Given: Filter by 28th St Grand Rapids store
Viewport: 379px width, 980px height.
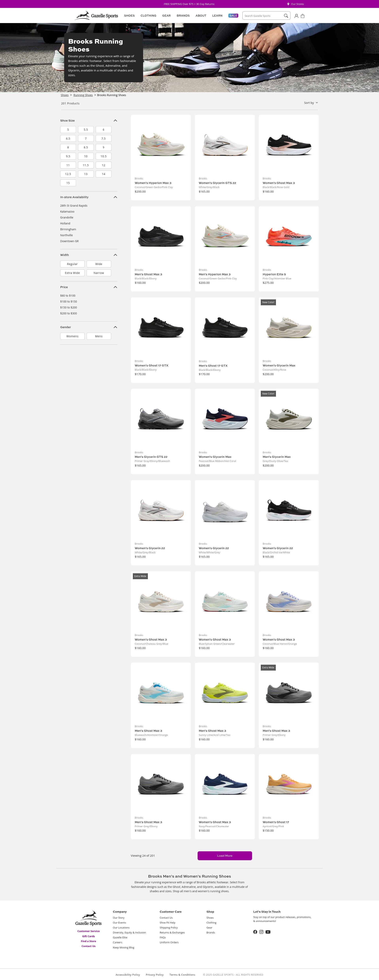Looking at the screenshot, I should tap(74, 206).
